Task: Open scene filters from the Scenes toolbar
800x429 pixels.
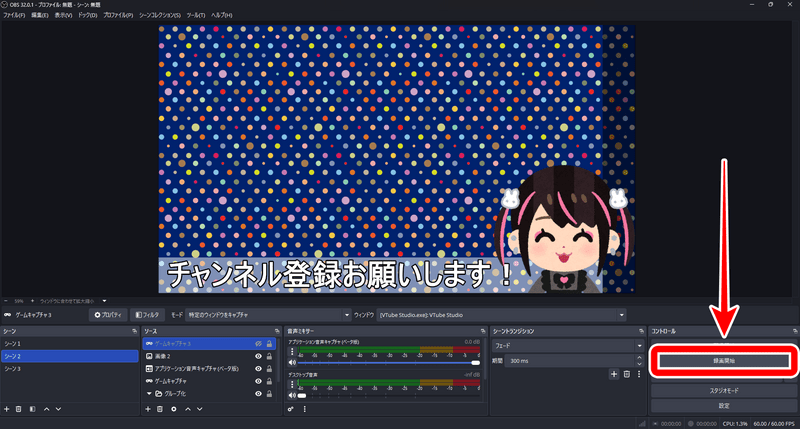Action: coord(33,409)
